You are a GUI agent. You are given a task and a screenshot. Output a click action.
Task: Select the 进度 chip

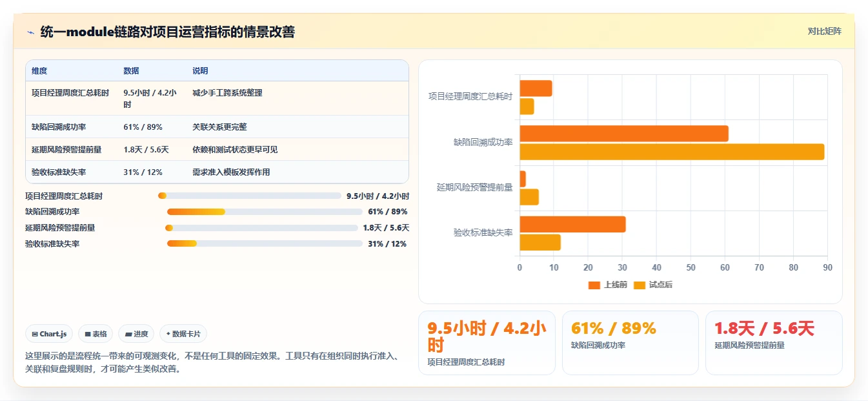click(x=136, y=334)
